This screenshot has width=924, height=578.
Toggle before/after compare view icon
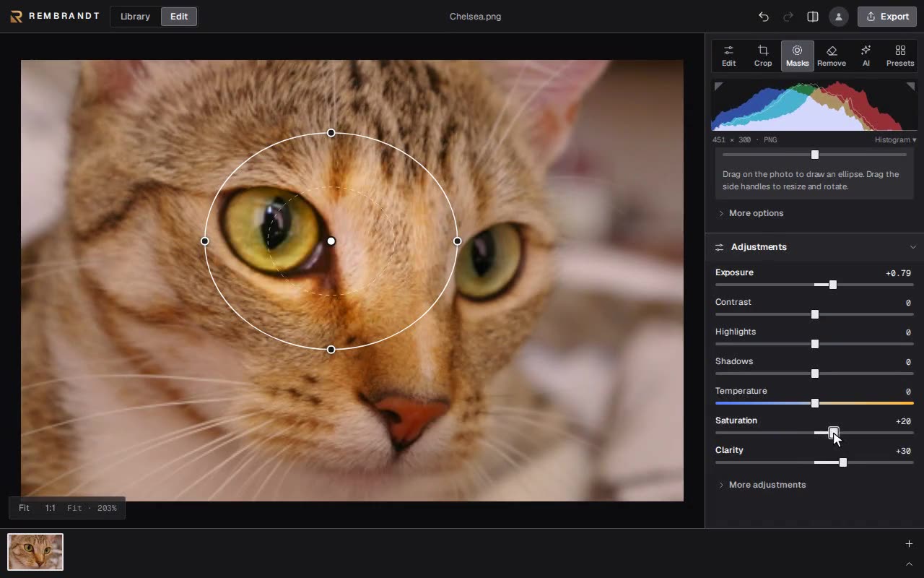click(x=813, y=17)
